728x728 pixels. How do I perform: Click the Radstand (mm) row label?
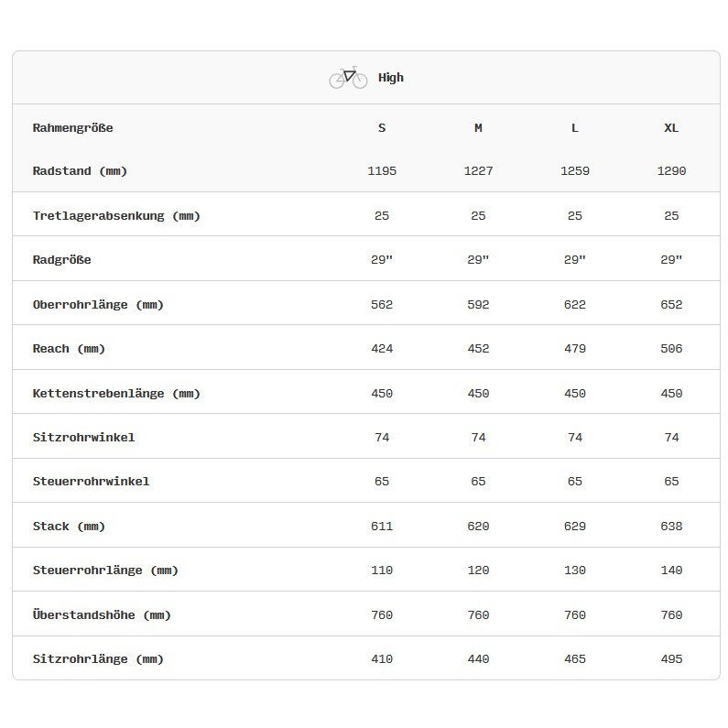(x=80, y=171)
